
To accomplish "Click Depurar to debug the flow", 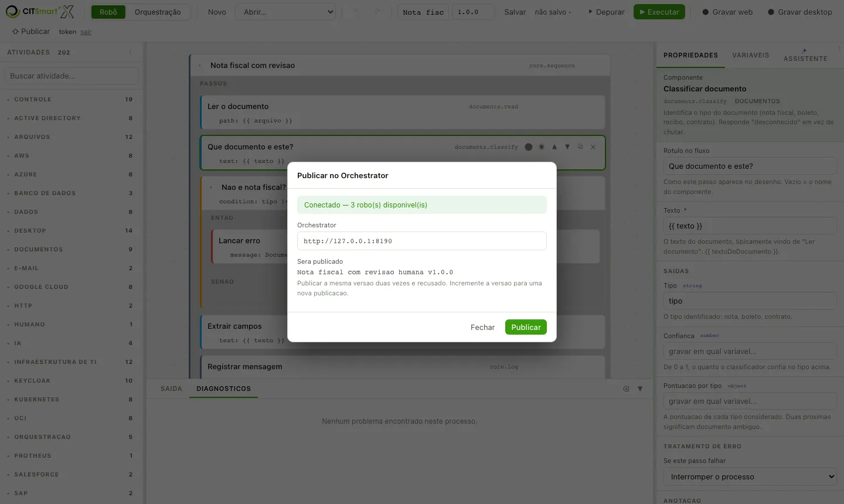I will (x=606, y=12).
